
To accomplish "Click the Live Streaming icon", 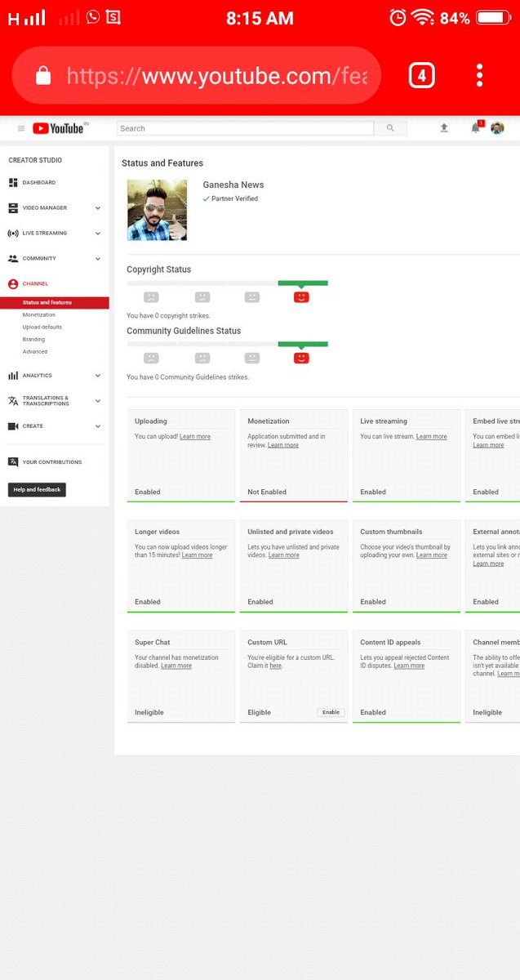I will (x=13, y=234).
